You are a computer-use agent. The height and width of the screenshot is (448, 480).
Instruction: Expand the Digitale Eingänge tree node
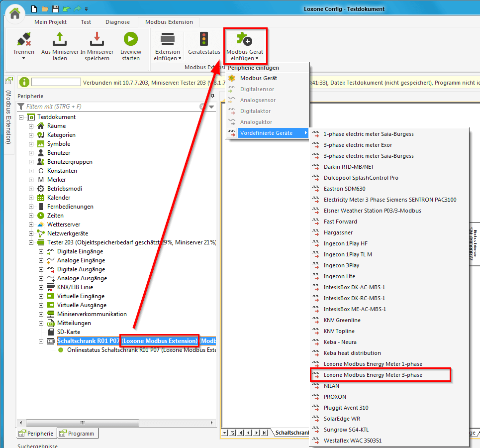(41, 251)
